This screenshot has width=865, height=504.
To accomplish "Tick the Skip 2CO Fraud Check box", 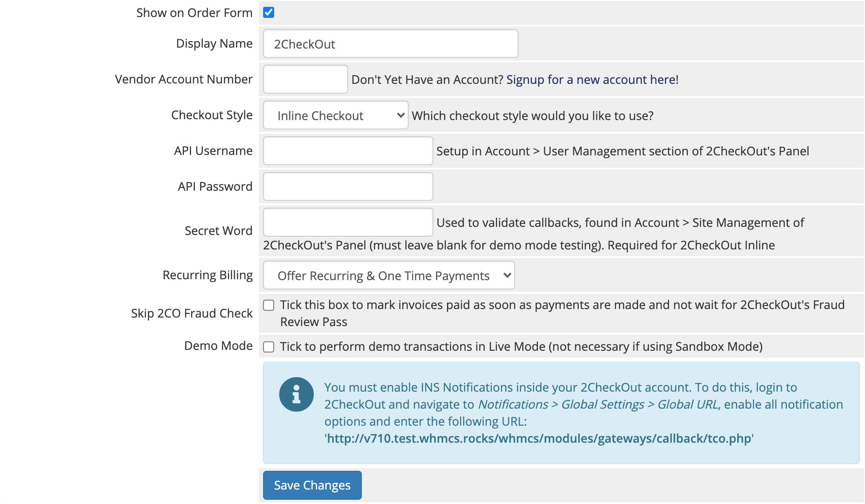I will [x=269, y=305].
